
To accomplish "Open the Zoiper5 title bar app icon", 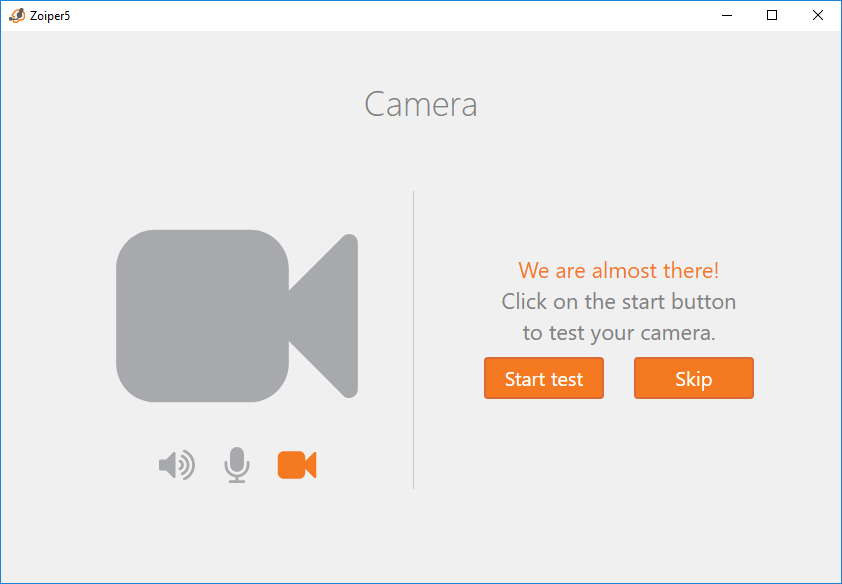I will (x=17, y=15).
